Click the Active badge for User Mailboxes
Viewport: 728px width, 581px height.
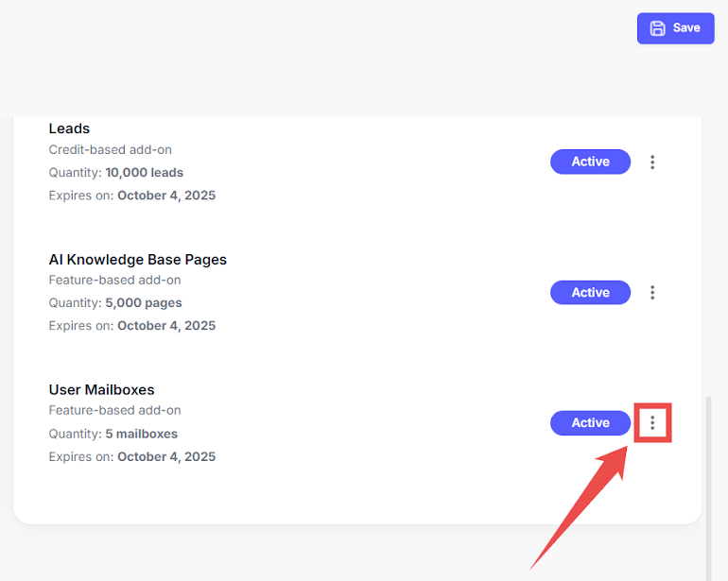click(x=590, y=423)
